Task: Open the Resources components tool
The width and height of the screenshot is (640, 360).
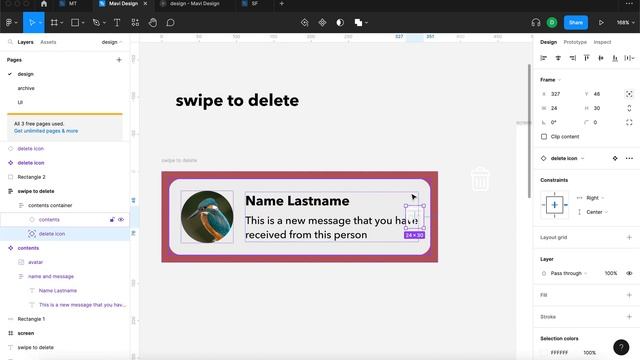Action: click(135, 22)
